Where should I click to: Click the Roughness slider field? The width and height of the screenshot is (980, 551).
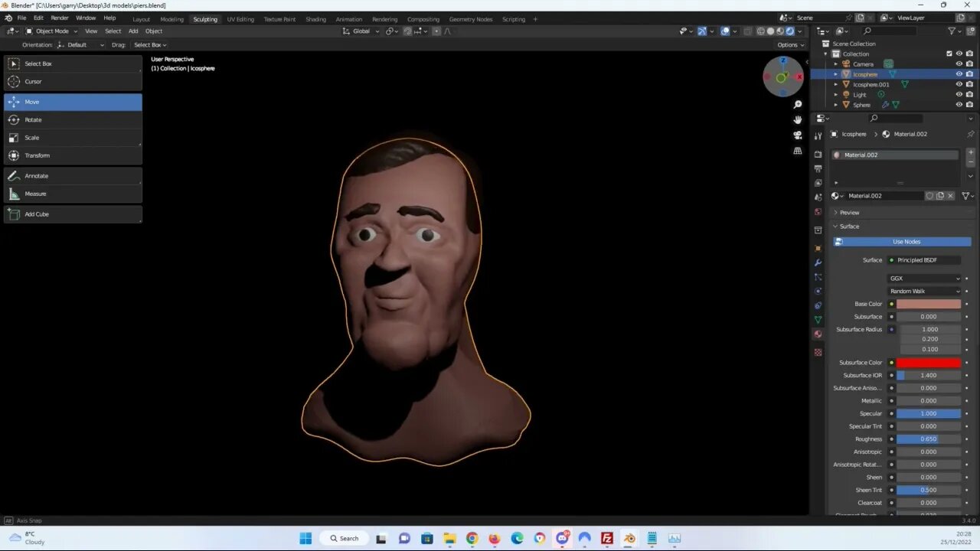point(929,439)
